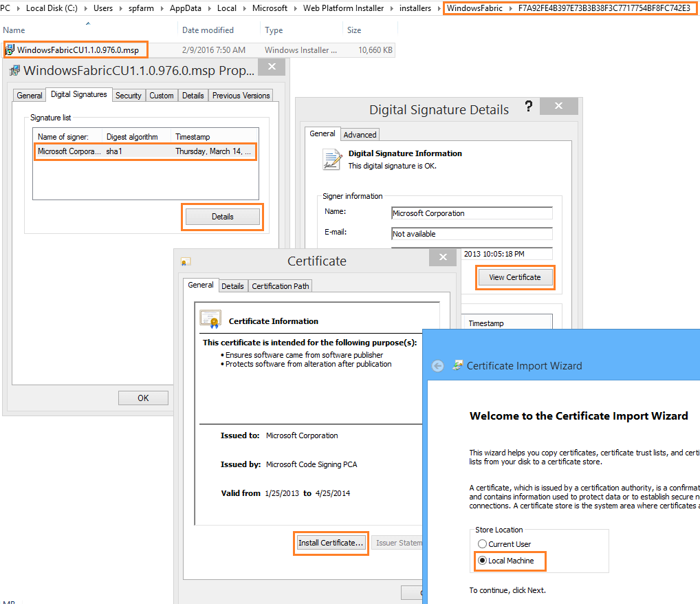The width and height of the screenshot is (700, 604).
Task: Select Current User store location
Action: point(482,543)
